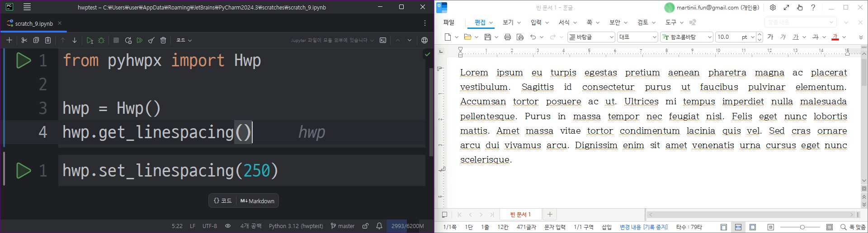Increase font size with the stepper up arrow
This screenshot has width=868, height=233.
759,35
